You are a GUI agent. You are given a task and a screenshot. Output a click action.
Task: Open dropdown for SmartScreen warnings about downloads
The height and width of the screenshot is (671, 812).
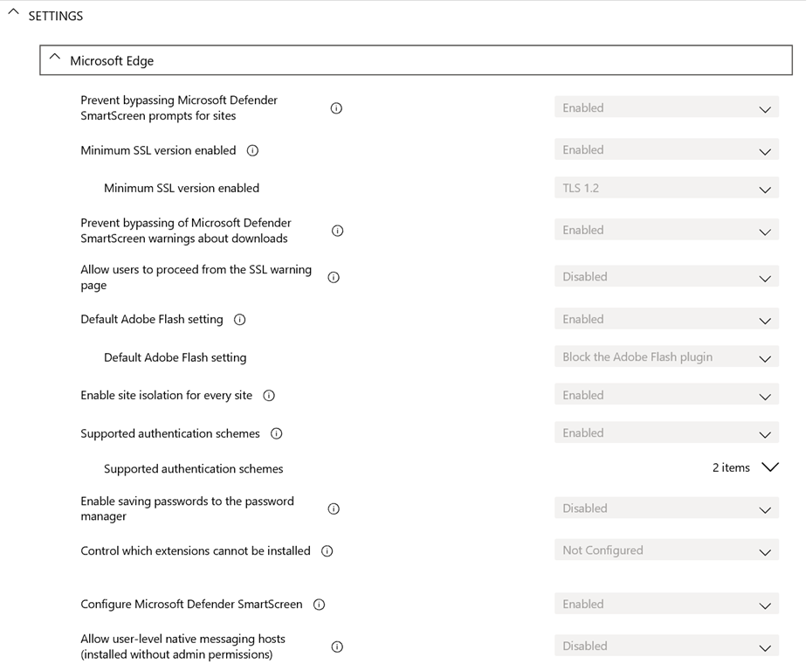click(666, 231)
